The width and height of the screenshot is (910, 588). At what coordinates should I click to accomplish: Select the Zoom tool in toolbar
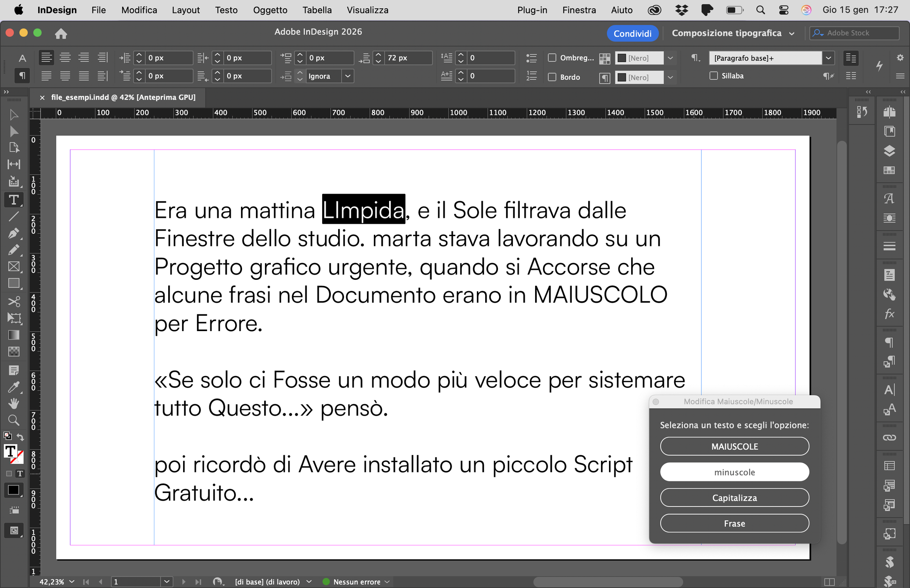tap(14, 420)
